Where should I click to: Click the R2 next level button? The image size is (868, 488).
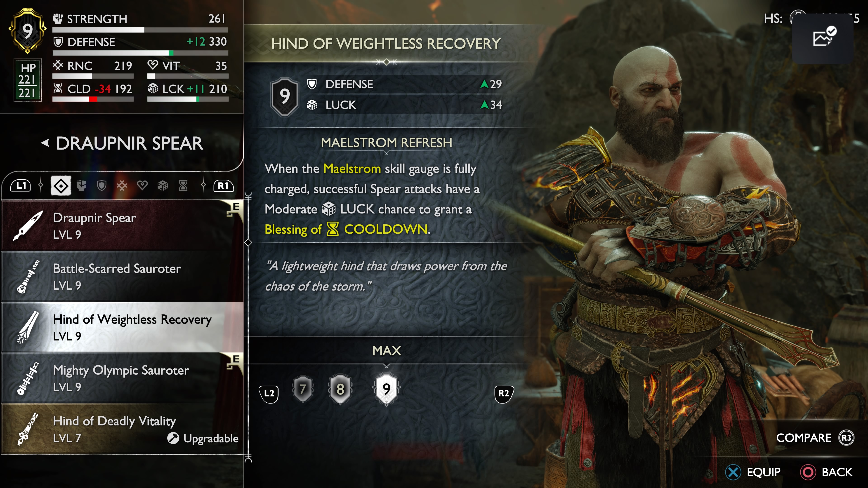tap(504, 393)
